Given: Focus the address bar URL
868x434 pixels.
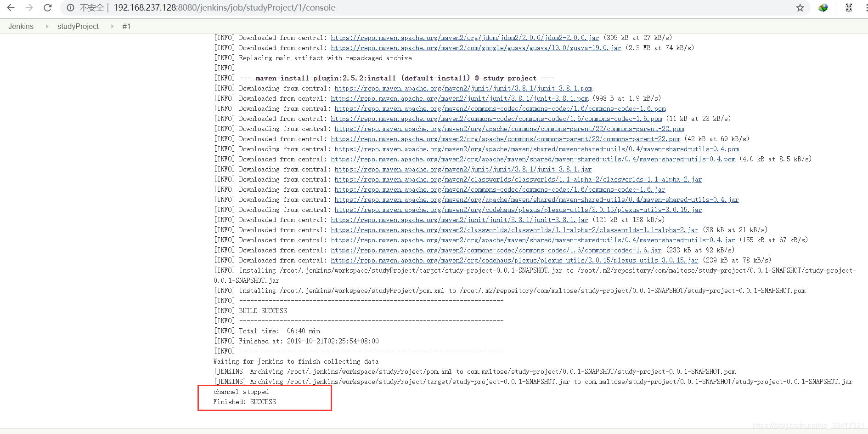Looking at the screenshot, I should (x=225, y=8).
